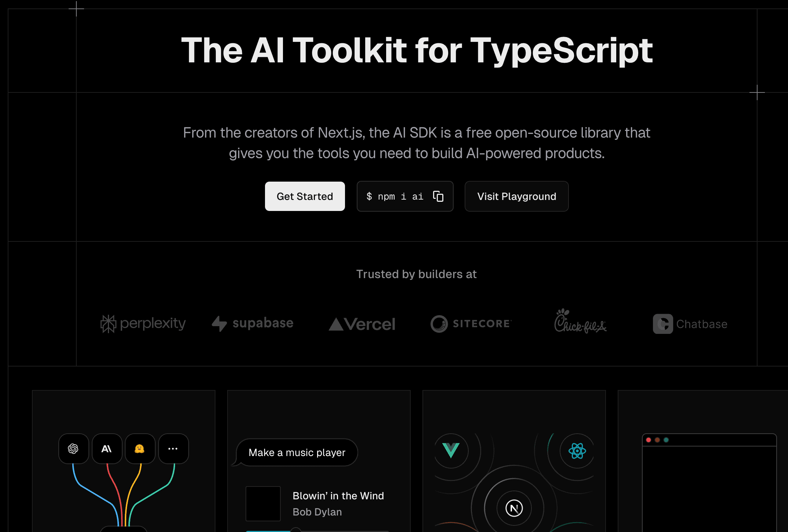Click the Supabase logo
788x532 pixels.
[x=253, y=323]
